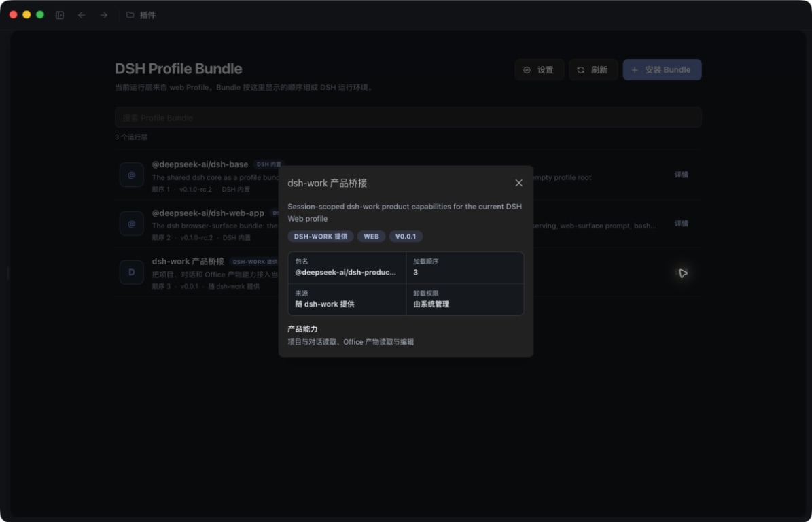Click 安装 Bundle button
Image resolution: width=812 pixels, height=522 pixels.
(x=662, y=70)
